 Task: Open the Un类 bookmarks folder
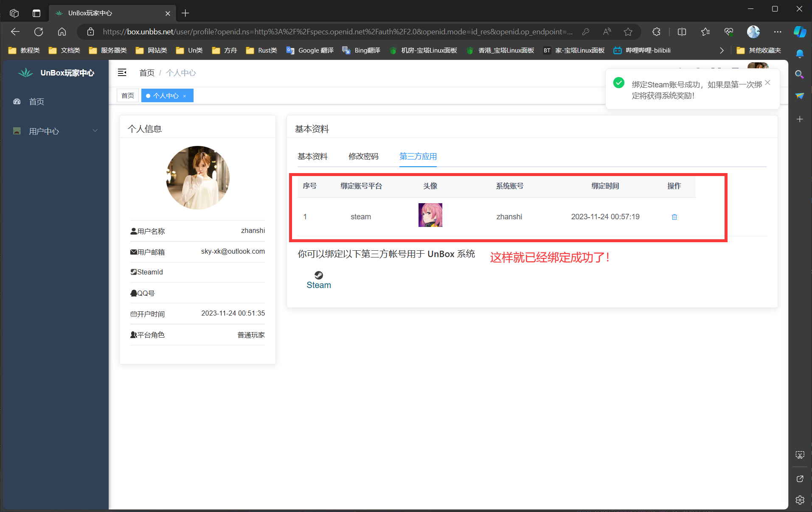point(189,50)
